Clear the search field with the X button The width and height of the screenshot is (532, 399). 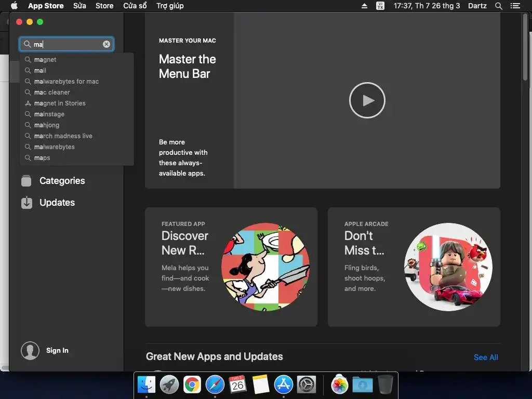click(x=106, y=44)
